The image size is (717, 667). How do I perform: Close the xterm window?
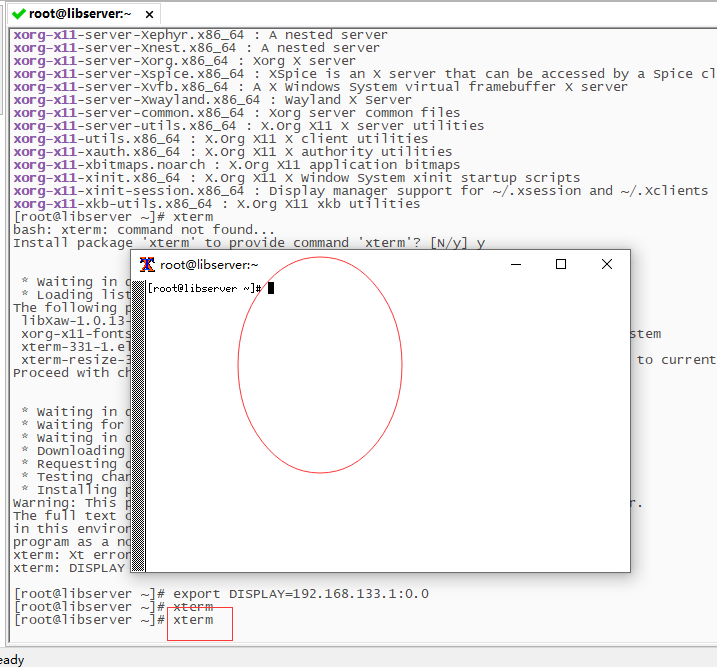tap(607, 264)
